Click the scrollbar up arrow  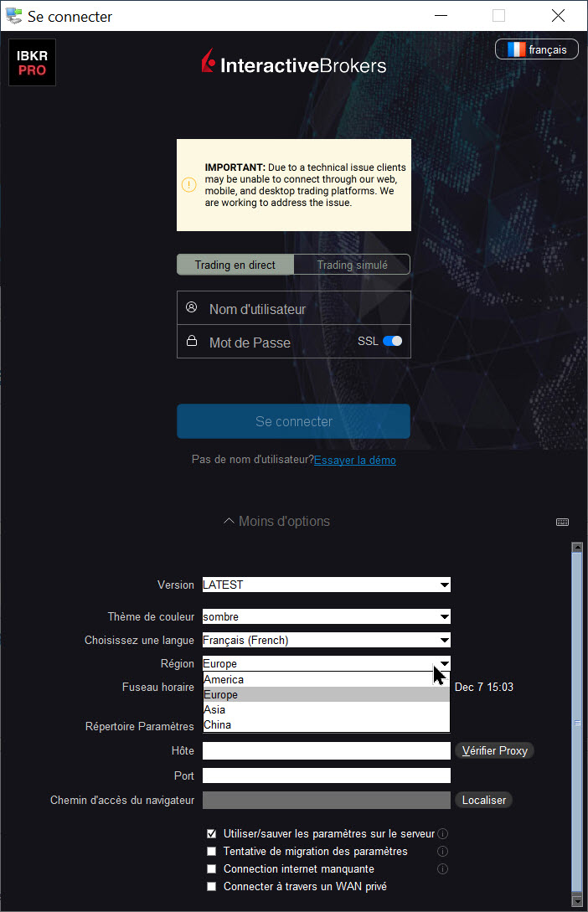coord(577,547)
